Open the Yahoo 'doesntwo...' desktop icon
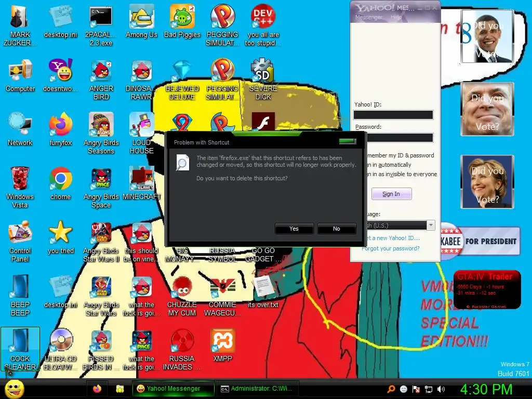 tap(60, 75)
